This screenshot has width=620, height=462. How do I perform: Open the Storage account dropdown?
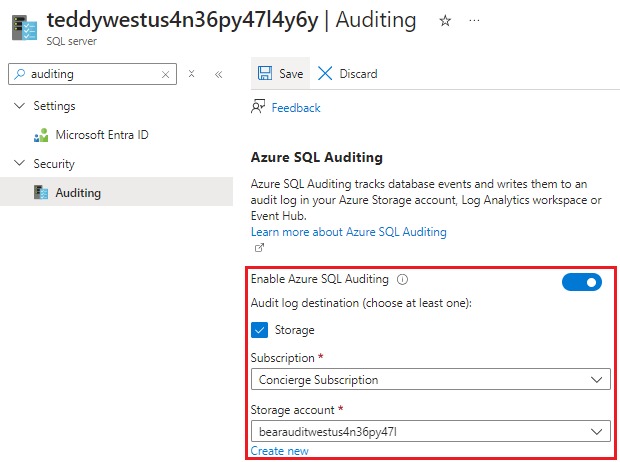[431, 432]
